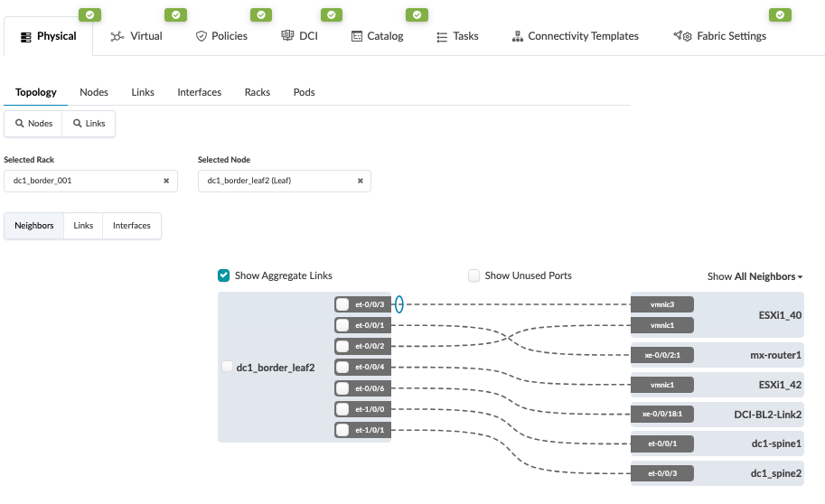The height and width of the screenshot is (504, 825).
Task: Click the green check badge above Catalog
Action: pyautogui.click(x=417, y=14)
